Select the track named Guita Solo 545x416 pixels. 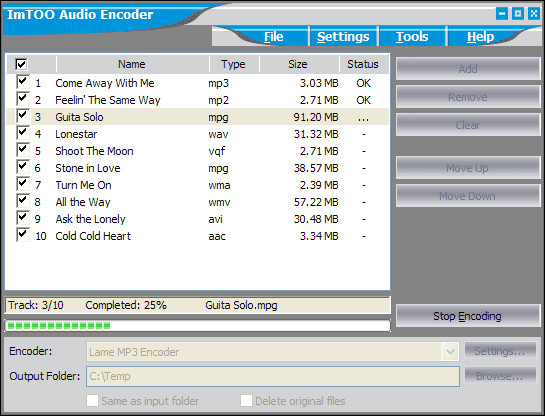pos(79,117)
